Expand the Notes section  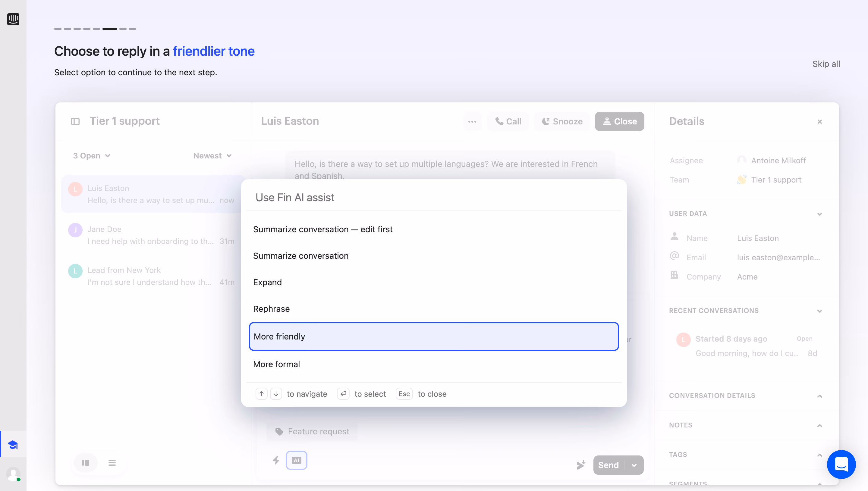click(820, 425)
